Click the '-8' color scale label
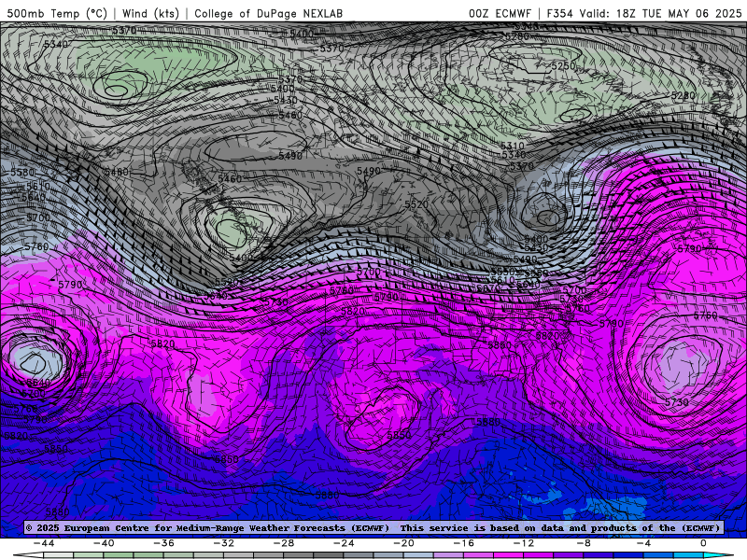 [x=584, y=543]
